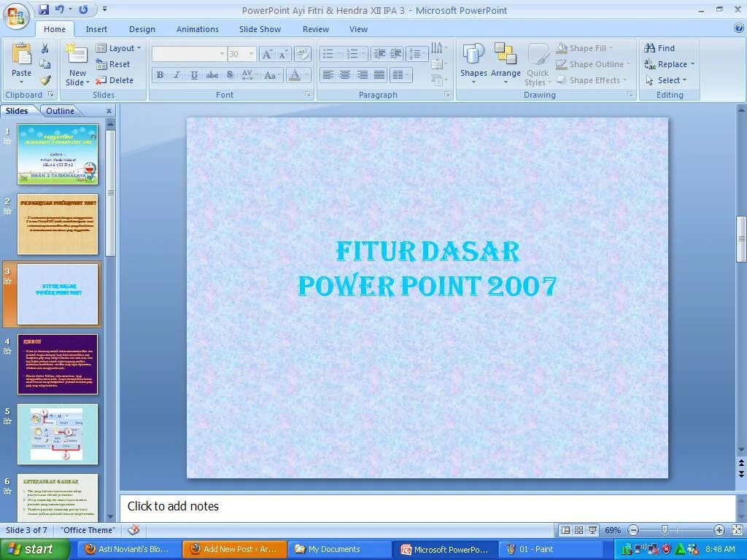Click the Copy icon in Clipboard
The width and height of the screenshot is (747, 560).
point(44,64)
